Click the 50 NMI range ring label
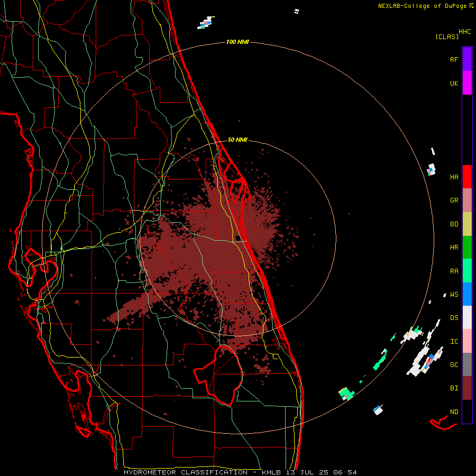 tap(237, 140)
